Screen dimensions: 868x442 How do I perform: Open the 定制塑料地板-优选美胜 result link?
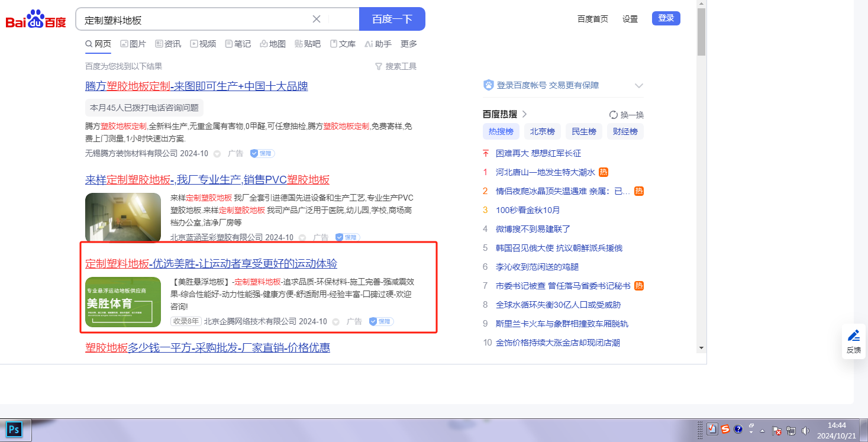[x=211, y=263]
